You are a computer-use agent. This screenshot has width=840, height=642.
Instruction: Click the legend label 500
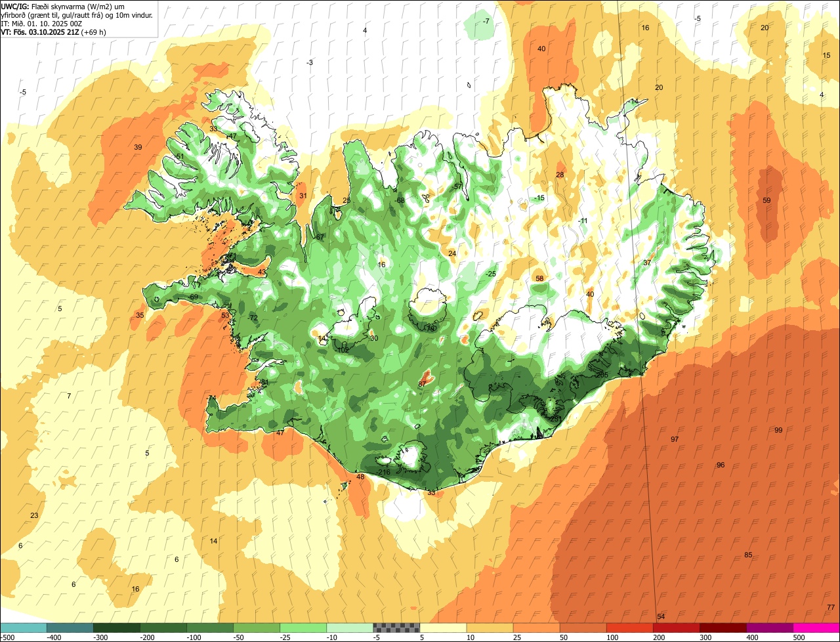point(799,637)
